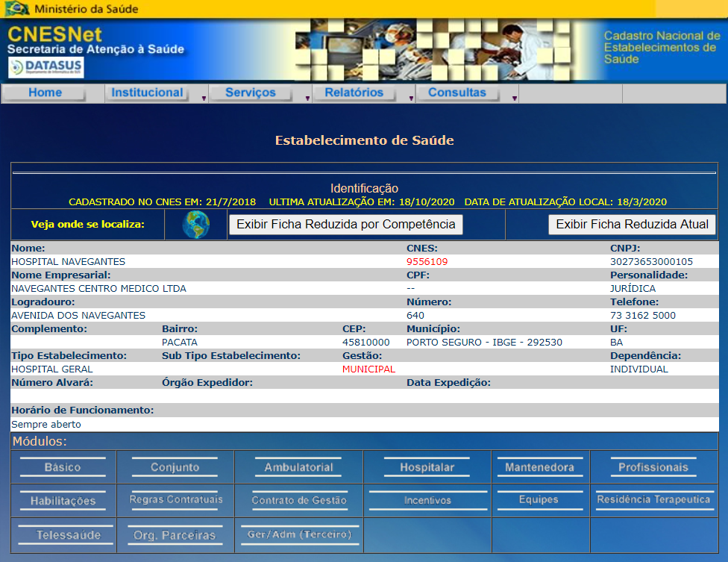728x562 pixels.
Task: Click the número value 640
Action: click(415, 316)
